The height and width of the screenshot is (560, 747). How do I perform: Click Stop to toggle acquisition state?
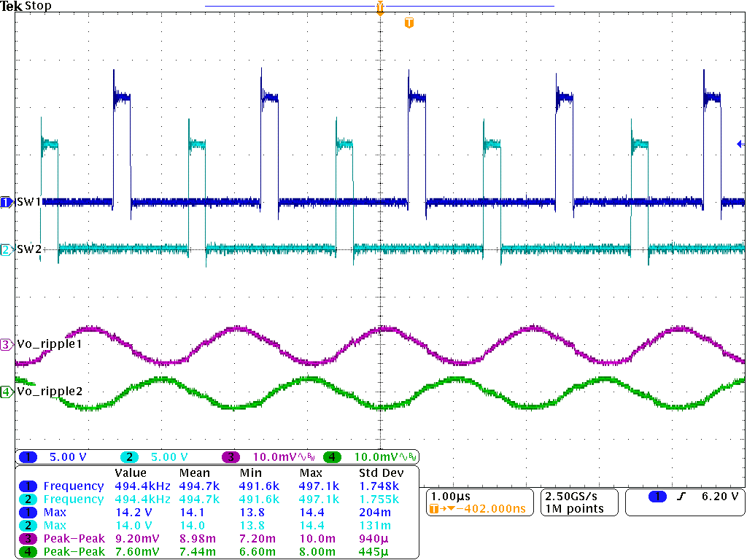(x=39, y=6)
